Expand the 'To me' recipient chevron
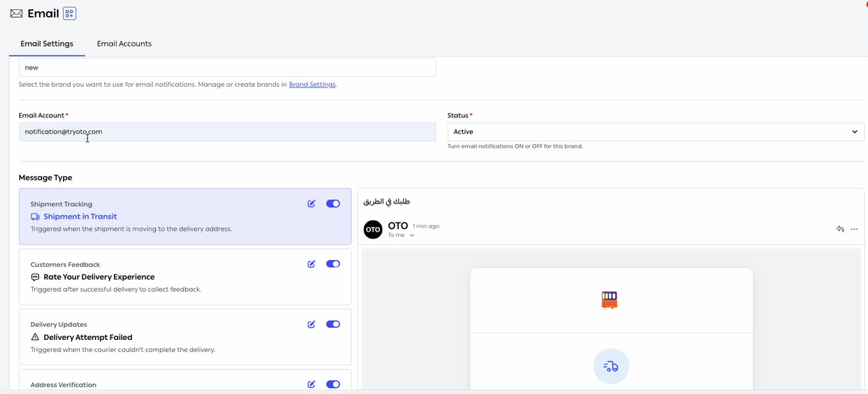The image size is (868, 394). 412,235
